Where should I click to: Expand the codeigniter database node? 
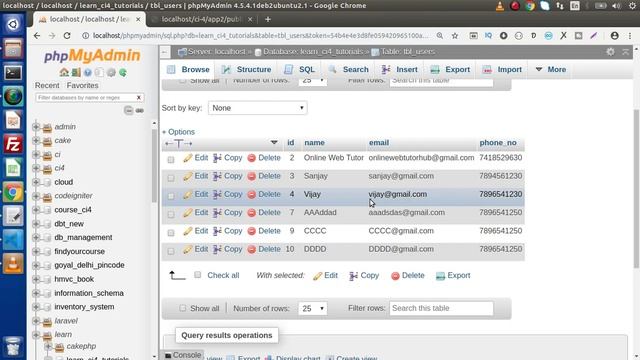pos(36,196)
